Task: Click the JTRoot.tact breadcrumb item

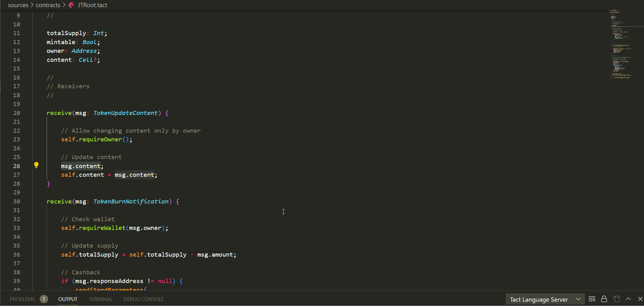Action: point(92,5)
